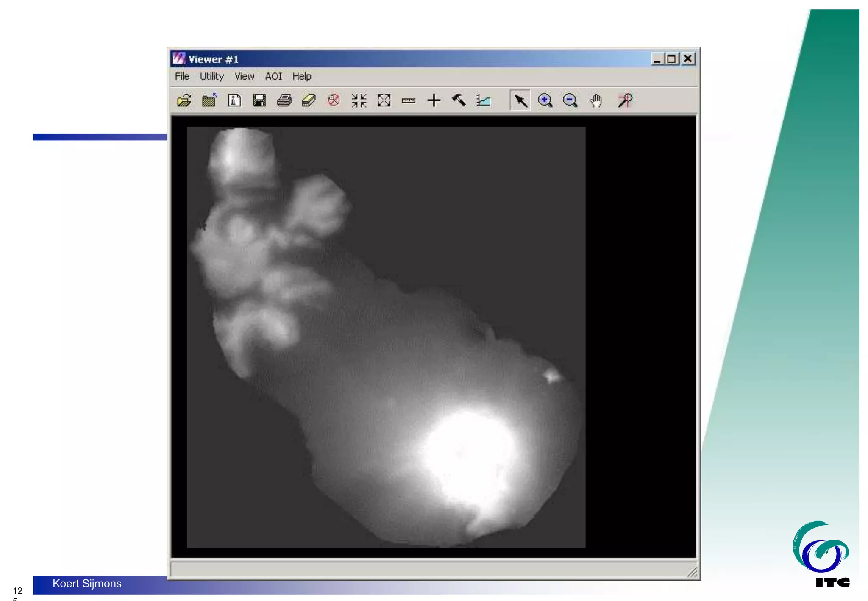This screenshot has width=868, height=601.
Task: Select the Measure ruler tool
Action: (x=409, y=101)
